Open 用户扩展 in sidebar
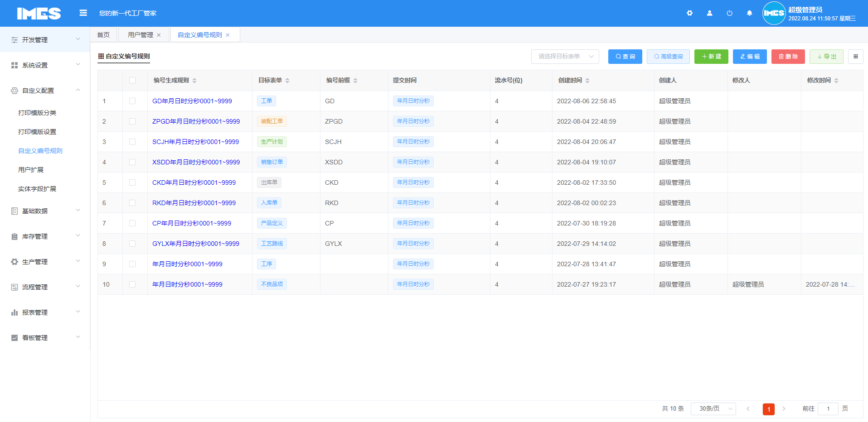 (31, 170)
